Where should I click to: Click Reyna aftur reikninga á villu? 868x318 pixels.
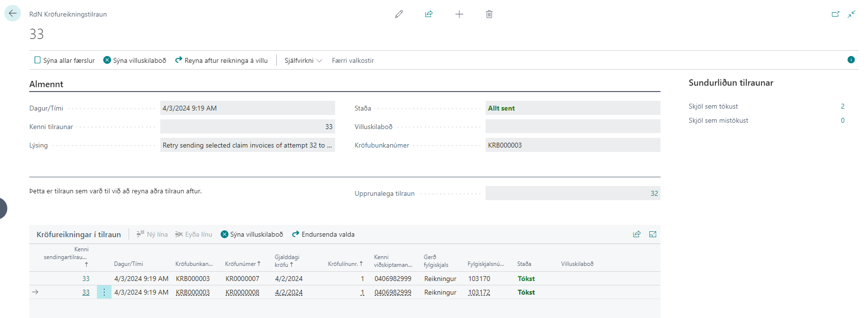point(222,60)
